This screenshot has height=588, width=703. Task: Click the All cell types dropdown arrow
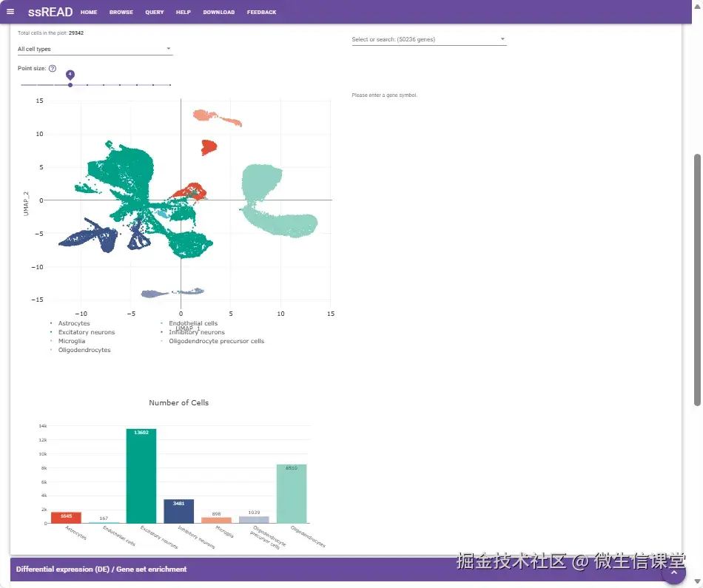click(169, 48)
